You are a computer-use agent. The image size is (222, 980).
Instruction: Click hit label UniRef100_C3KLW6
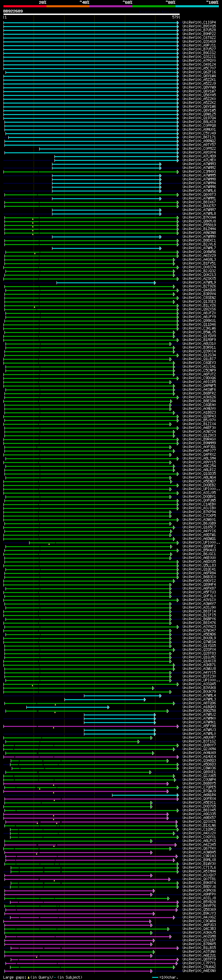point(199,328)
